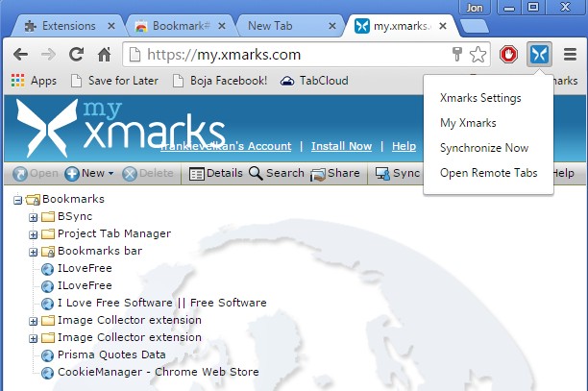Click the saved password key icon
This screenshot has height=391, width=588.
457,55
